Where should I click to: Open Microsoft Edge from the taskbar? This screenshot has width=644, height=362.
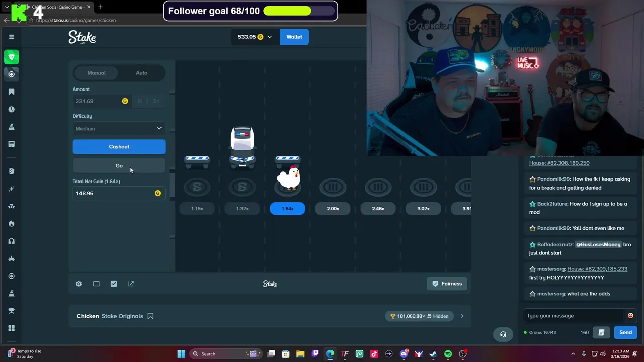(x=330, y=354)
